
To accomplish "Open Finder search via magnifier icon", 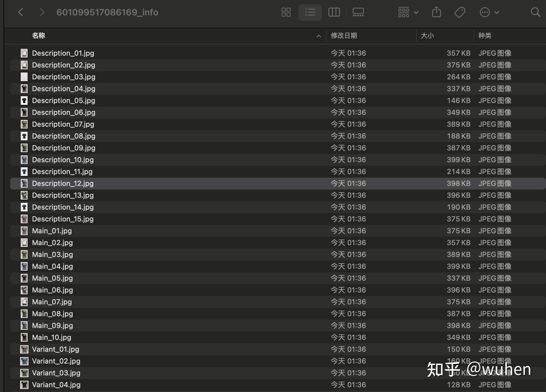I will [535, 12].
